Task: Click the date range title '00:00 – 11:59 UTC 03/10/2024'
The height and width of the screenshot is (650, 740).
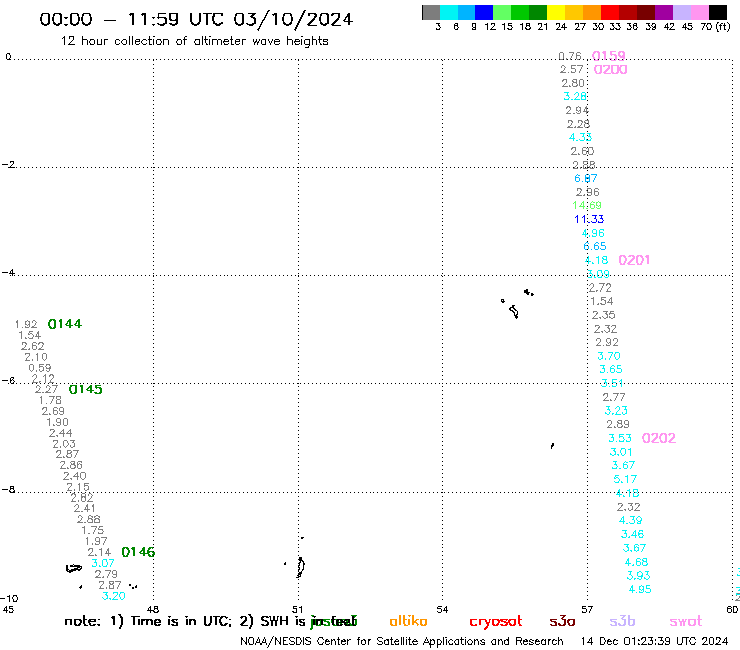Action: 196,20
